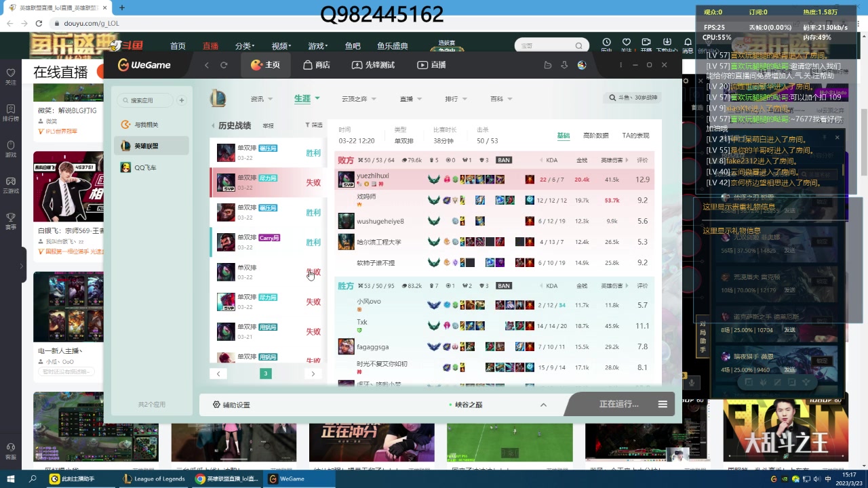
Task: Open the 直播 tab in WeGame header
Action: coord(431,65)
